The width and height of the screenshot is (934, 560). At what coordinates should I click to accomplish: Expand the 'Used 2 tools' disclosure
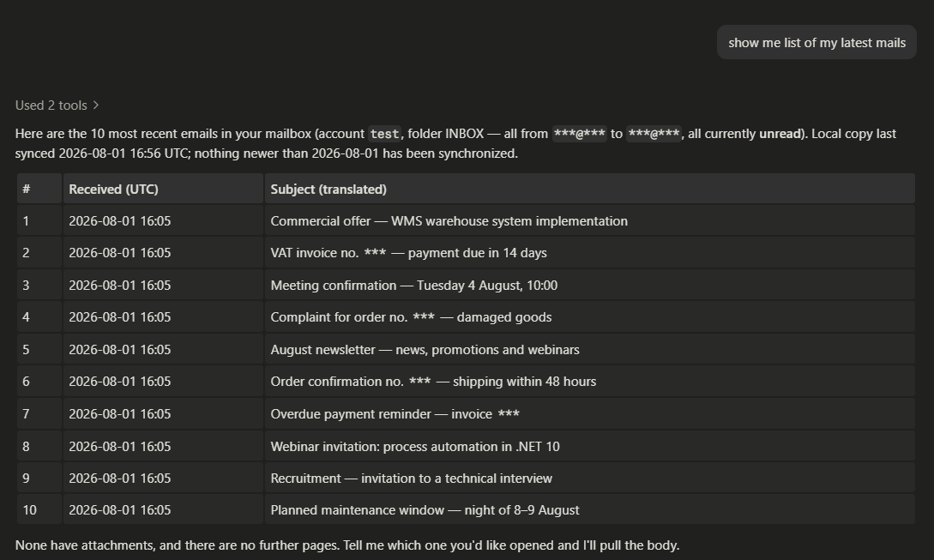(x=57, y=105)
